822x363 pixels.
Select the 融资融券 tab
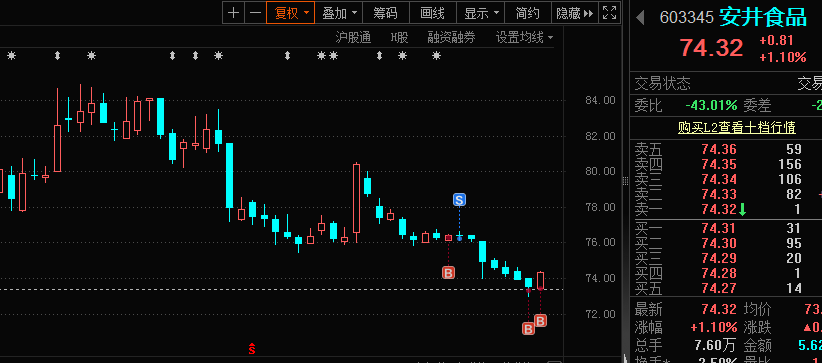(x=451, y=37)
